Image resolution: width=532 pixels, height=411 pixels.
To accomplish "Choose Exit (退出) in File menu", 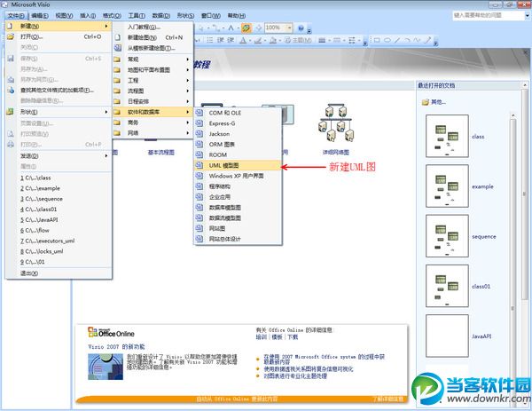I will point(59,273).
